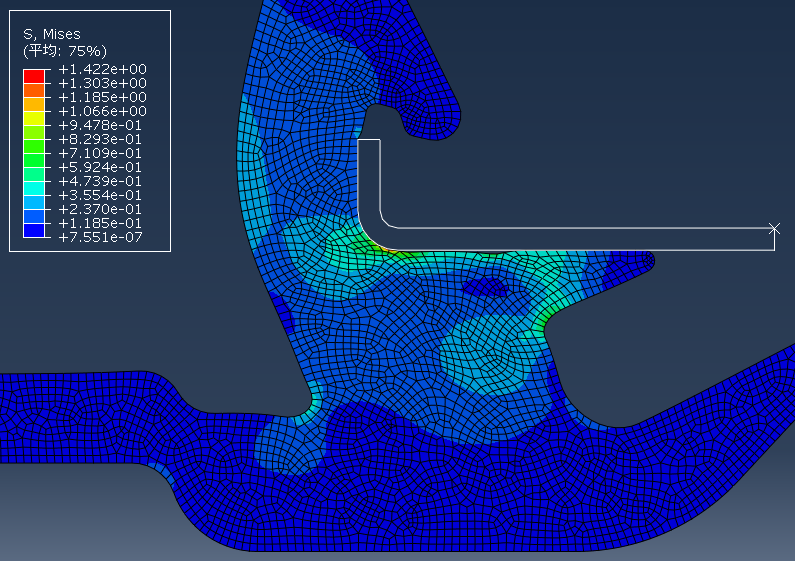Click the red swatch in the legend
The height and width of the screenshot is (561, 795).
coord(34,76)
